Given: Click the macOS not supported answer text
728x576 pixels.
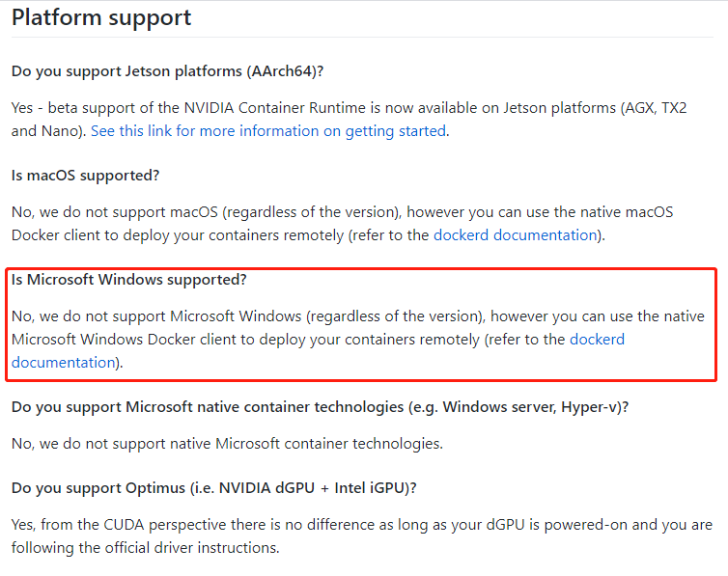Looking at the screenshot, I should [x=342, y=224].
